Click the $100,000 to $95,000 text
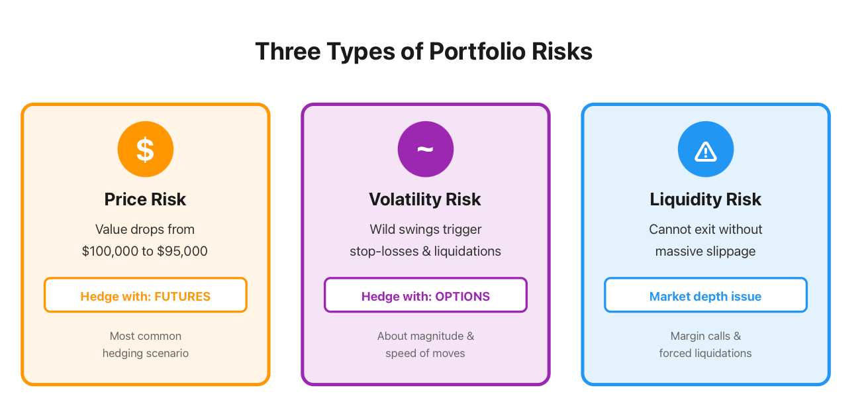The width and height of the screenshot is (868, 412). pos(145,251)
